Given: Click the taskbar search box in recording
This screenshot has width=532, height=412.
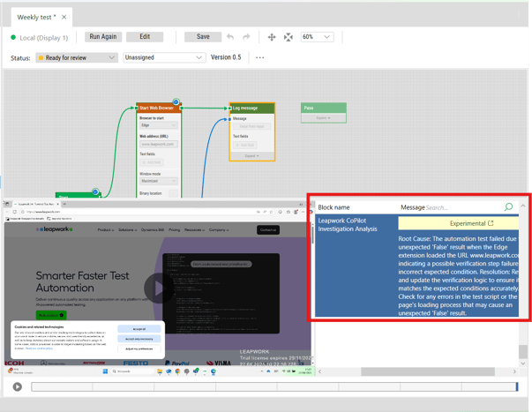Looking at the screenshot, I should 132,371.
